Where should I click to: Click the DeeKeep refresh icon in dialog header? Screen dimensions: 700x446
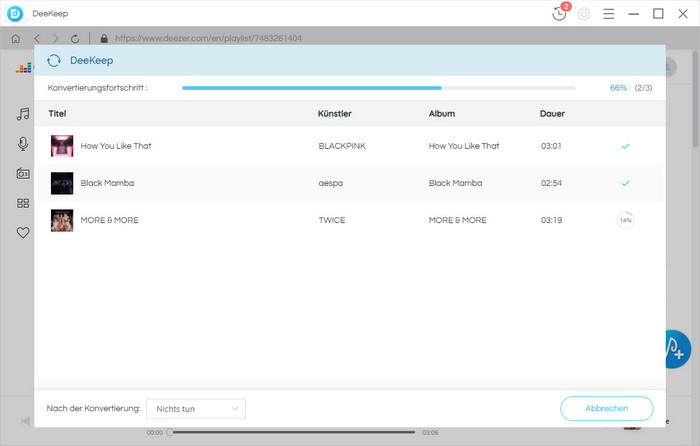click(54, 60)
